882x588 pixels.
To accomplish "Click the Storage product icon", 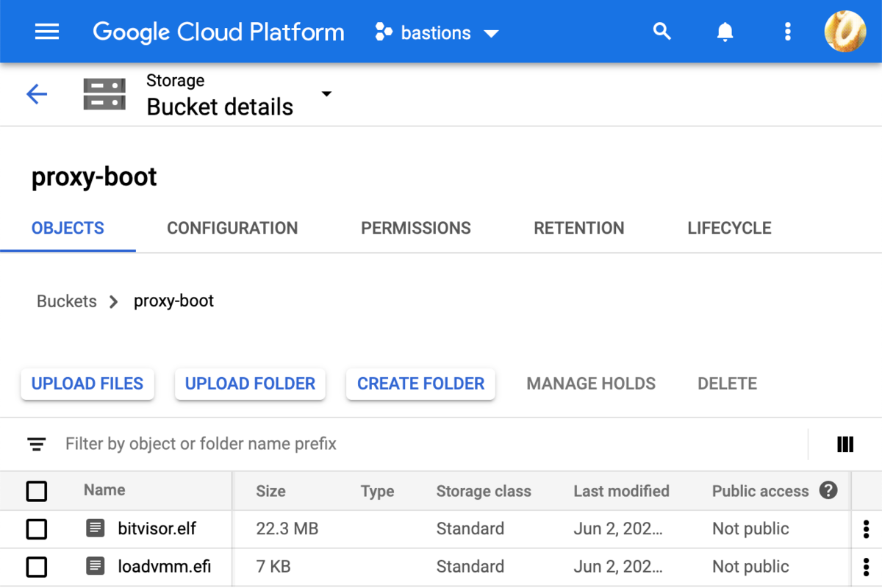I will [x=104, y=94].
